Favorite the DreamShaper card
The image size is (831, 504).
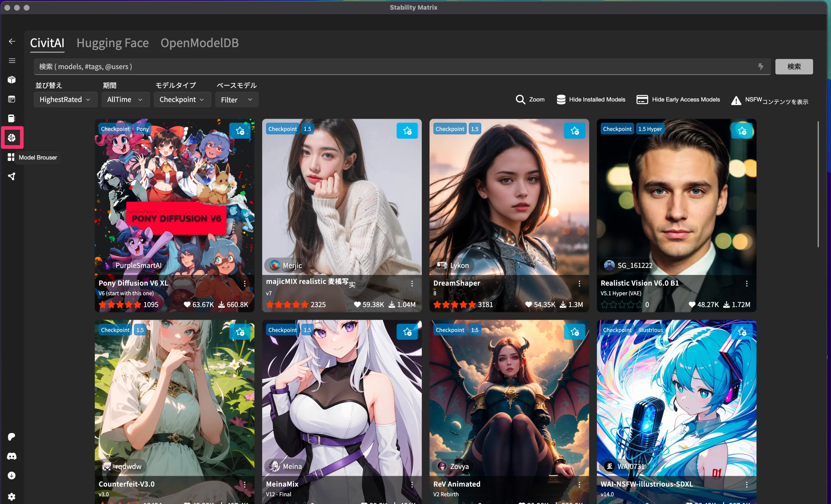pos(574,130)
